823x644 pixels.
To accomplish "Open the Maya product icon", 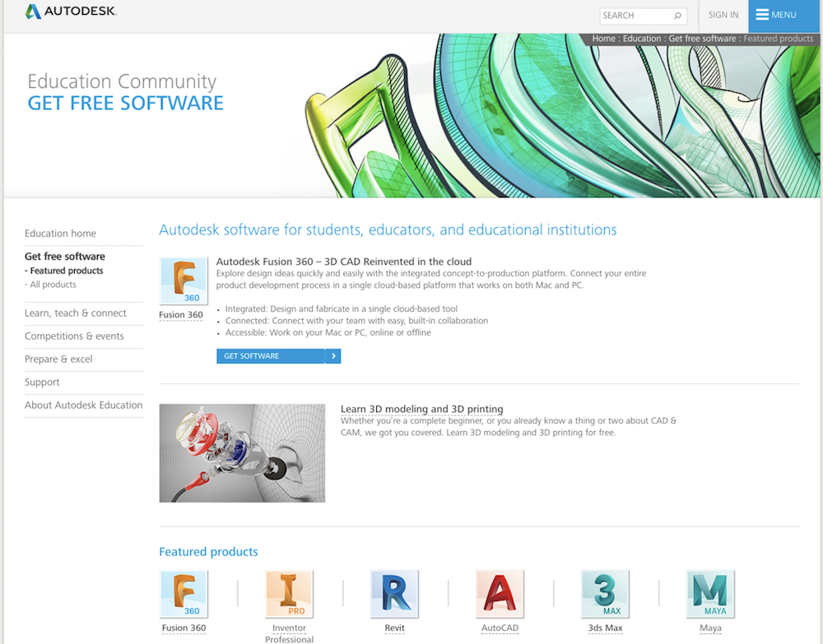I will pyautogui.click(x=711, y=594).
